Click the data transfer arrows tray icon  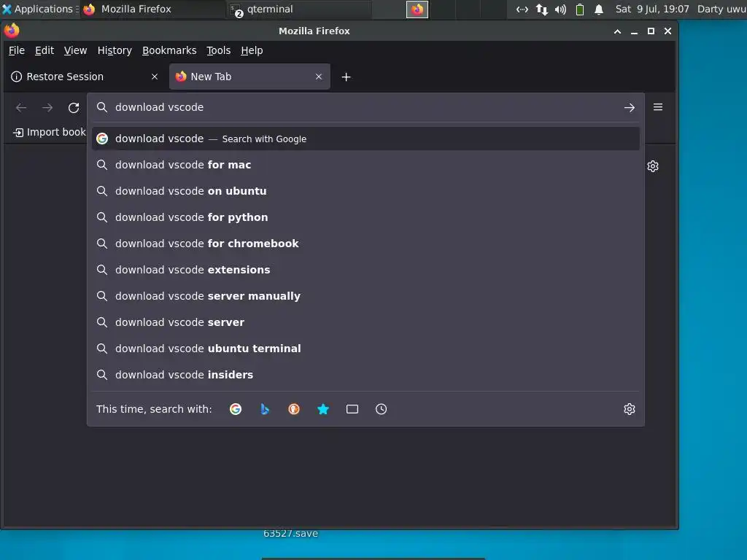[542, 9]
